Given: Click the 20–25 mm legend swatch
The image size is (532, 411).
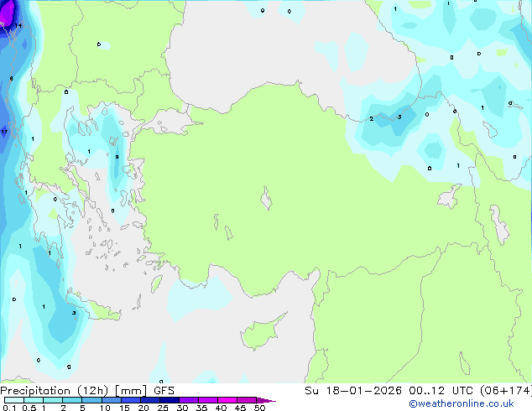Looking at the screenshot, I should click(x=149, y=400).
